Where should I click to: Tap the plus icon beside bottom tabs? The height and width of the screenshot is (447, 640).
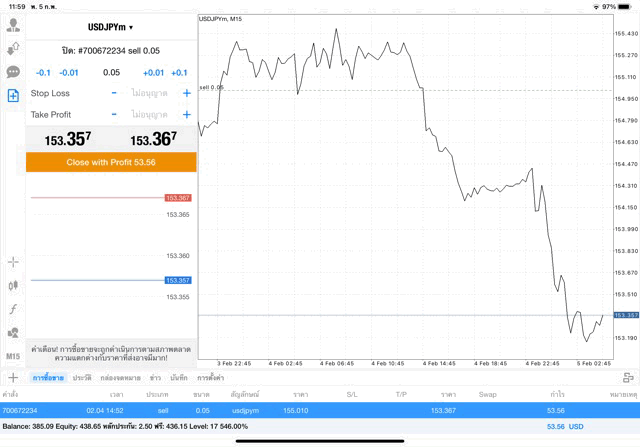pos(13,378)
